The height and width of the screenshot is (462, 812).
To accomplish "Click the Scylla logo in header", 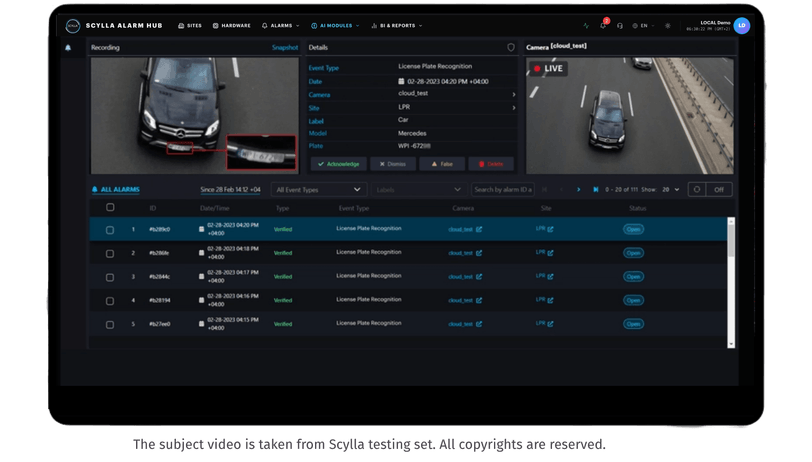I will pos(73,25).
